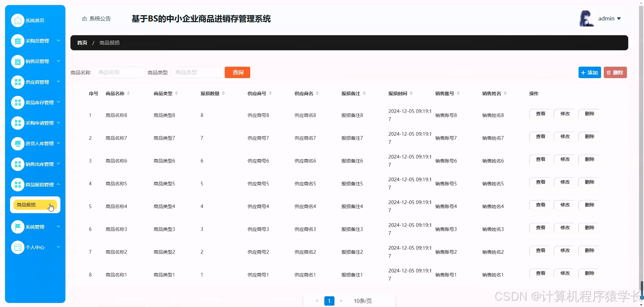This screenshot has width=644, height=307.
Task: Collapse the 商品报损管理 menu
Action: [58, 184]
